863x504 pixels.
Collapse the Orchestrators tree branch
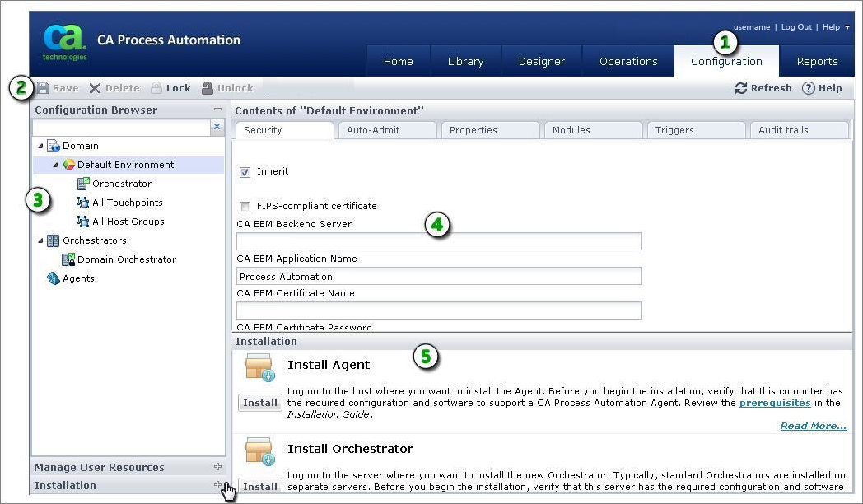[x=40, y=240]
